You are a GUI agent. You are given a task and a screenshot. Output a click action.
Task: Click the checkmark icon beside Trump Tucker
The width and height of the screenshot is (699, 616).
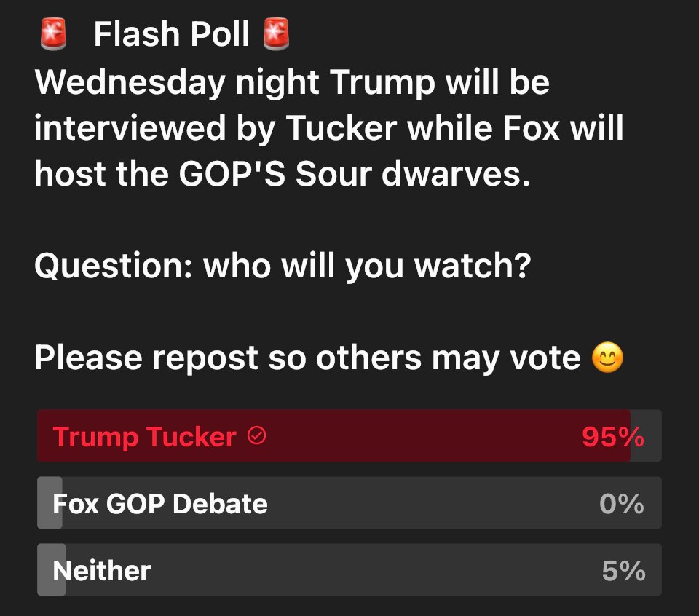[x=257, y=436]
